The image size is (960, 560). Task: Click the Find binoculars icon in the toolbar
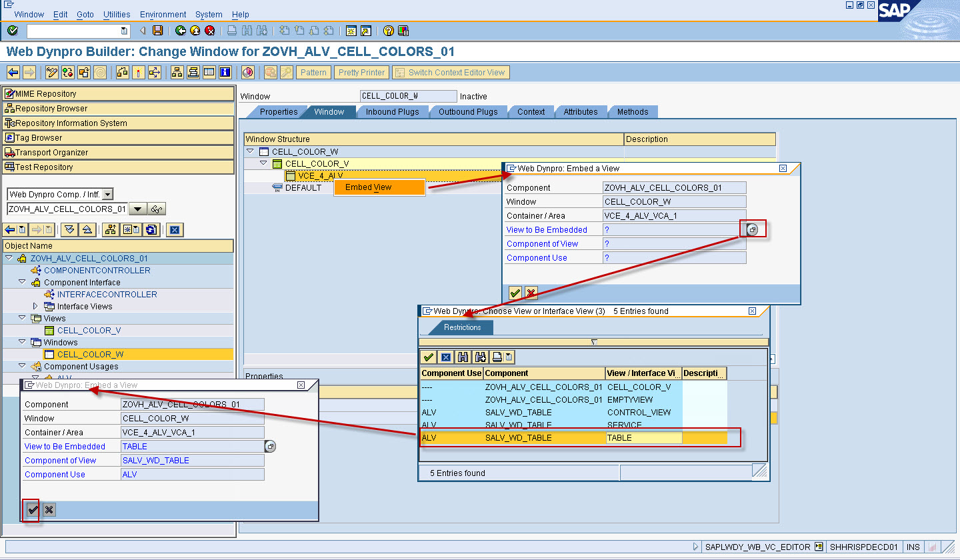point(246,31)
